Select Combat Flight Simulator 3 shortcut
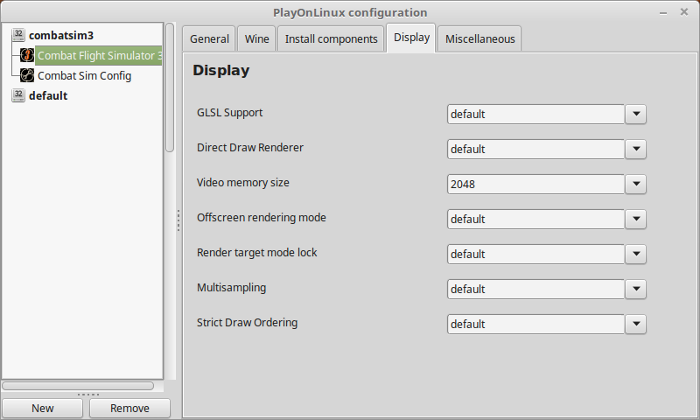The height and width of the screenshot is (420, 700). 99,55
